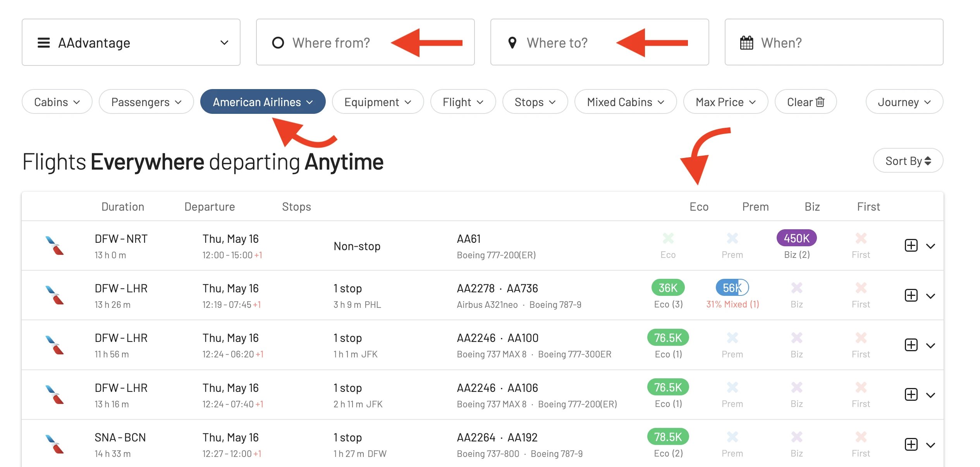
Task: Expand the AA2246 · AA106 row chevron
Action: pyautogui.click(x=930, y=395)
